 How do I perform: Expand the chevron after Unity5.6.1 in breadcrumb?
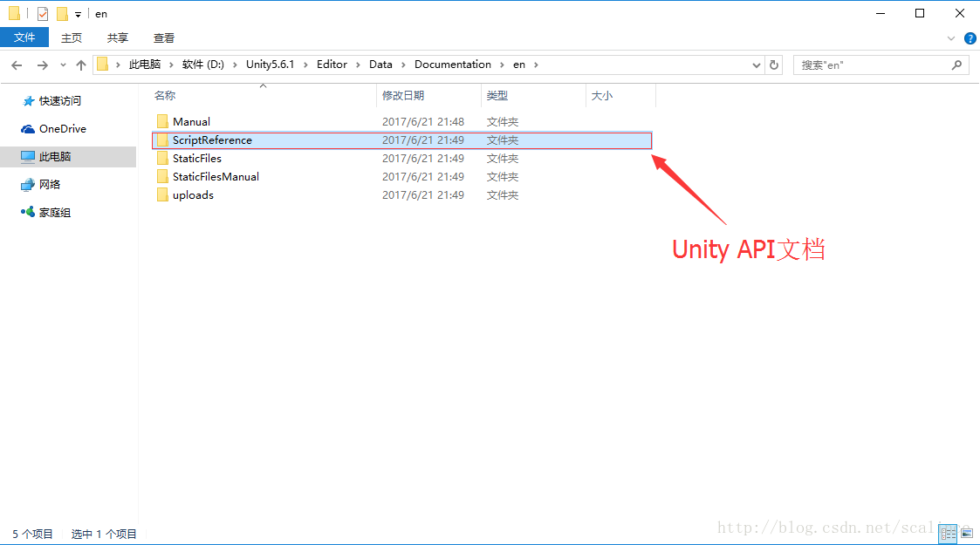[x=305, y=65]
